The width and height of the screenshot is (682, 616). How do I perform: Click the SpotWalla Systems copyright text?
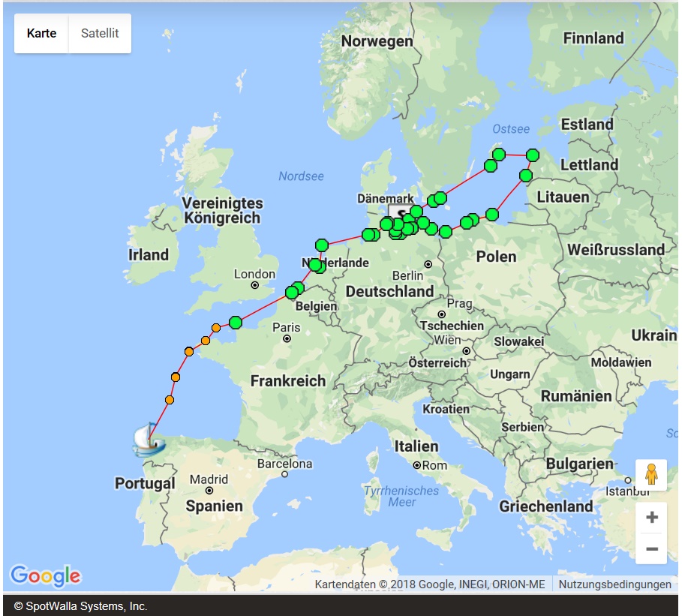tap(80, 606)
